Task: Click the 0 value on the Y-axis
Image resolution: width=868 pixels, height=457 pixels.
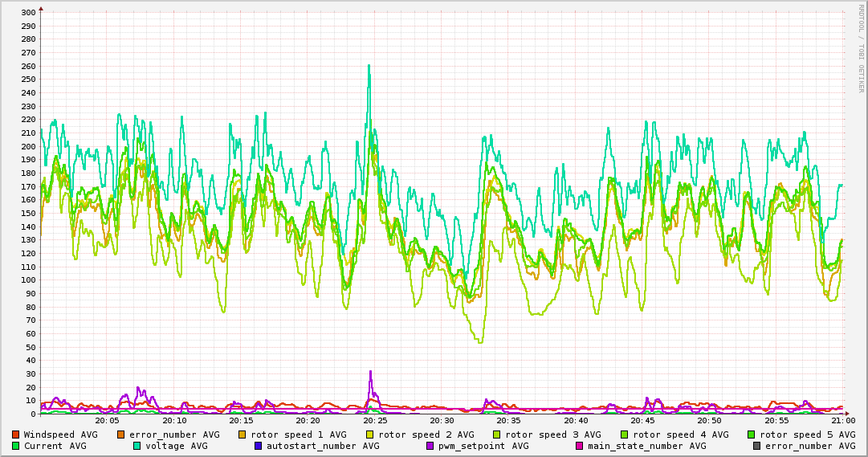Action: click(33, 414)
